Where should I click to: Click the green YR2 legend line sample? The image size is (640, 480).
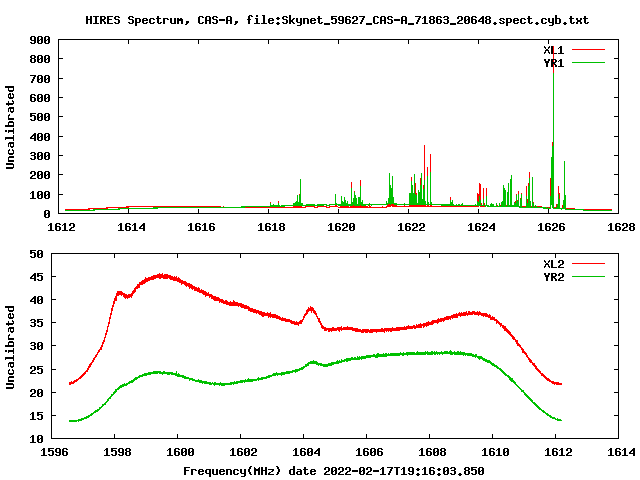click(x=588, y=277)
